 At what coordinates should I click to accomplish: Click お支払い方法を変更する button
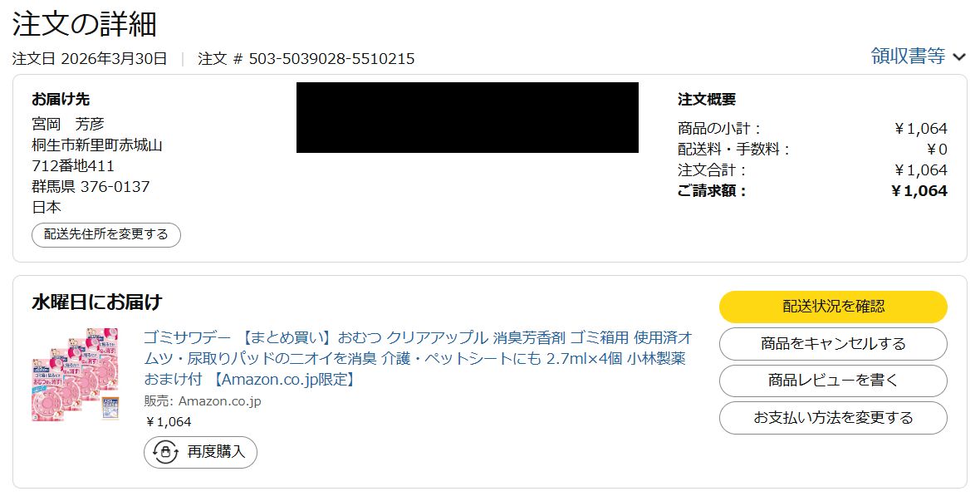pyautogui.click(x=833, y=418)
